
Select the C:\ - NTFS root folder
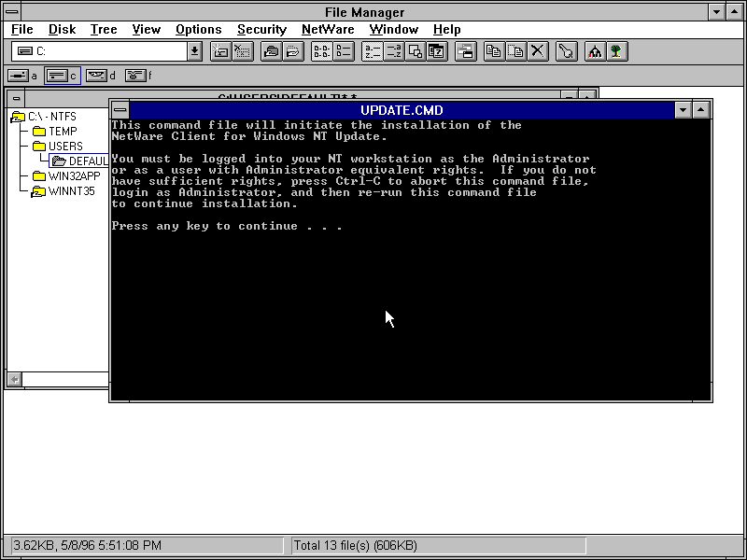point(44,116)
